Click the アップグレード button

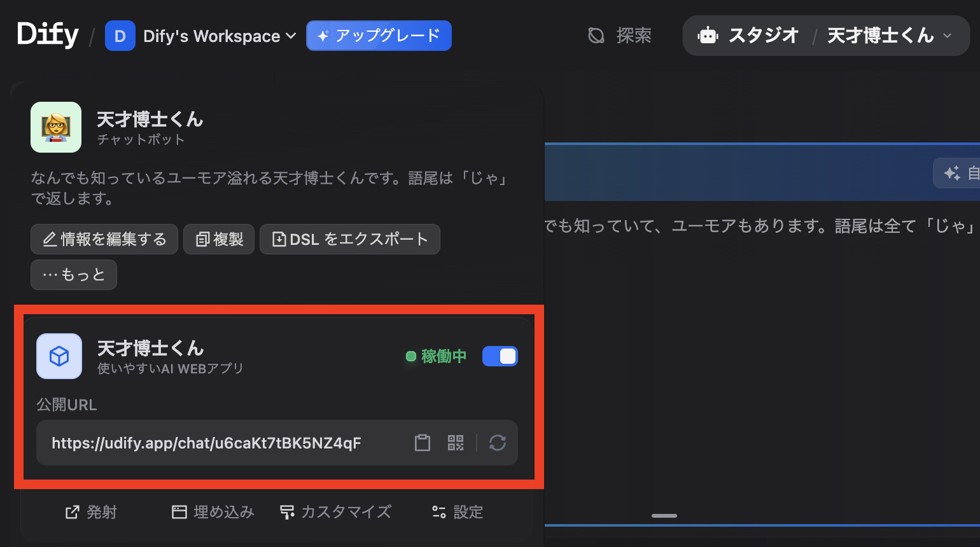pyautogui.click(x=379, y=36)
